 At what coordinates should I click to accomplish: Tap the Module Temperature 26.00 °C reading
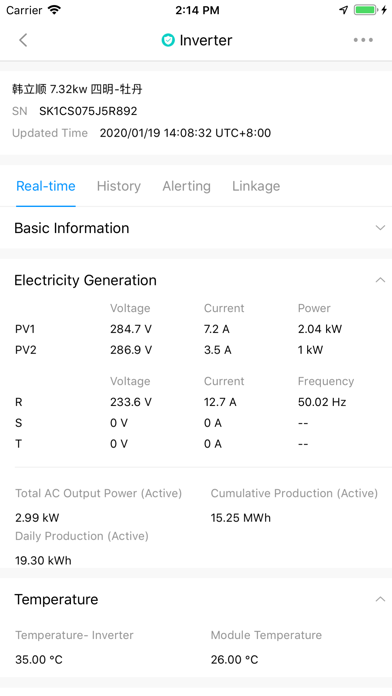click(x=234, y=660)
